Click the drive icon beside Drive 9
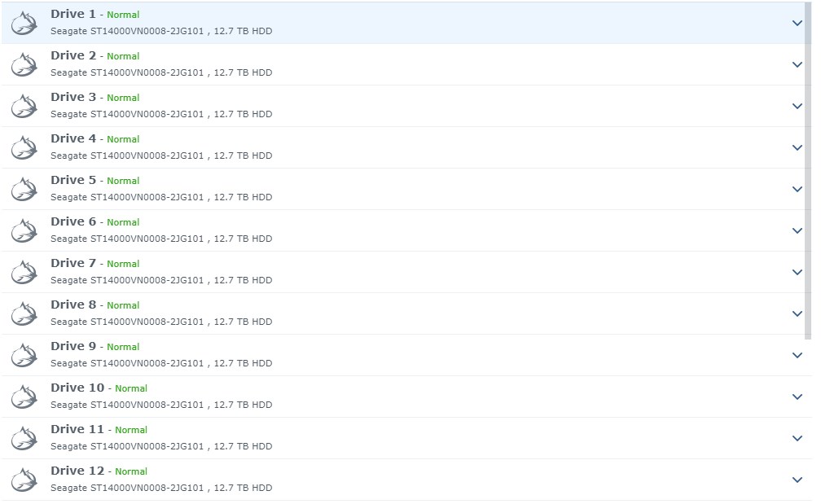 [x=24, y=355]
